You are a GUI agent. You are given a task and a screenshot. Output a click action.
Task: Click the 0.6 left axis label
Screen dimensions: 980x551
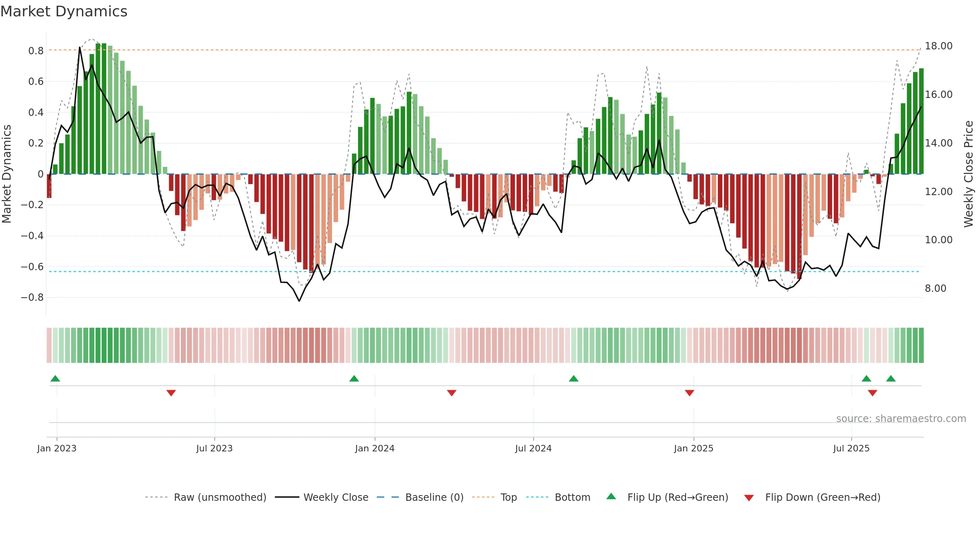pyautogui.click(x=36, y=82)
